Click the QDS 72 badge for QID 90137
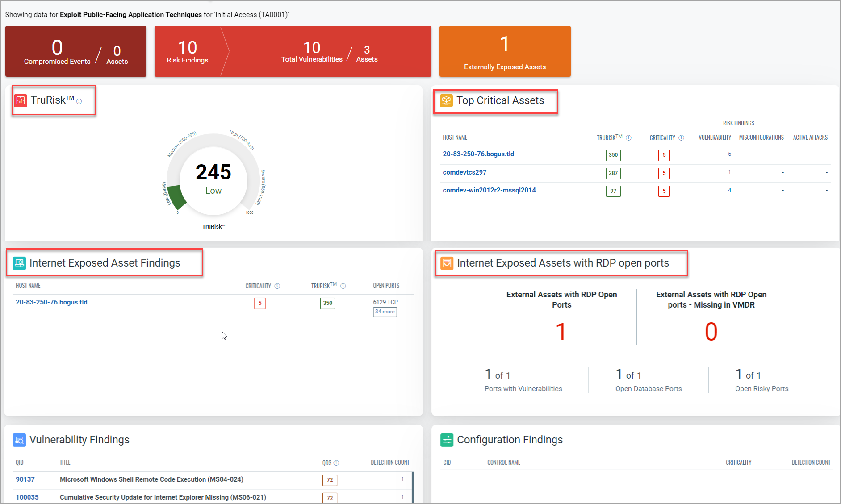 [x=330, y=480]
